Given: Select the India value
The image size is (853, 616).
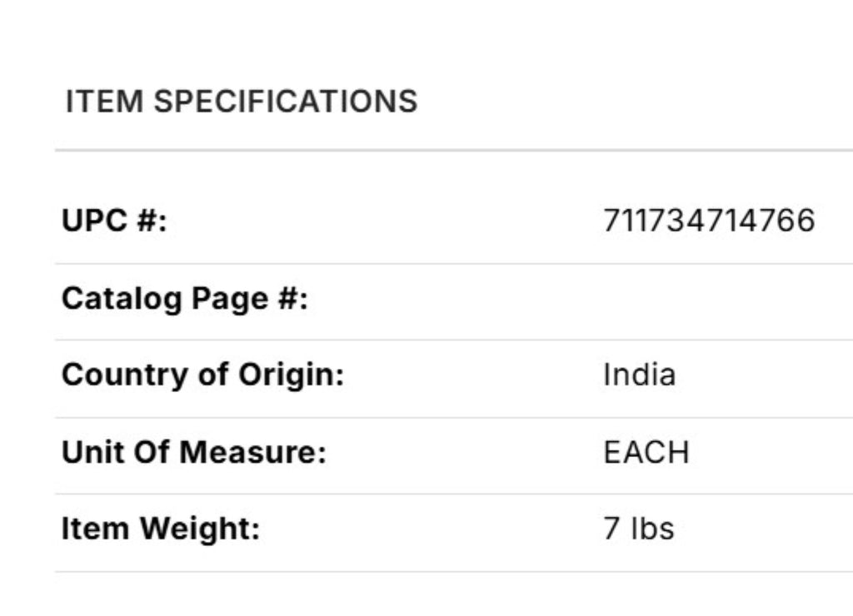Looking at the screenshot, I should click(639, 375).
